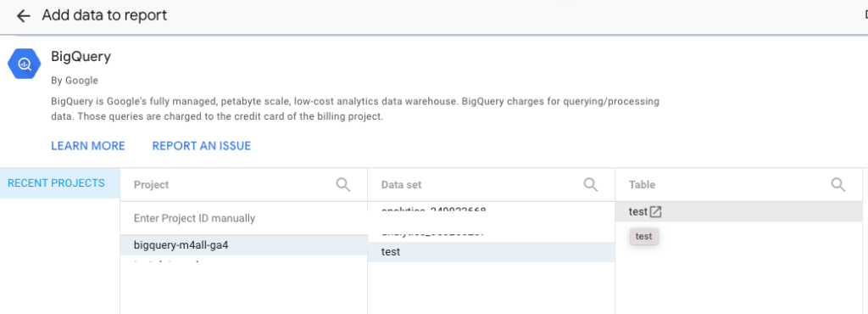Click the Data set column header
Image resolution: width=868 pixels, height=314 pixels.
point(401,185)
